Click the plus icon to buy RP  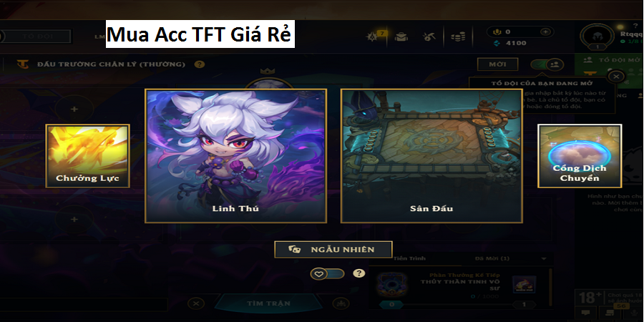pos(545,31)
